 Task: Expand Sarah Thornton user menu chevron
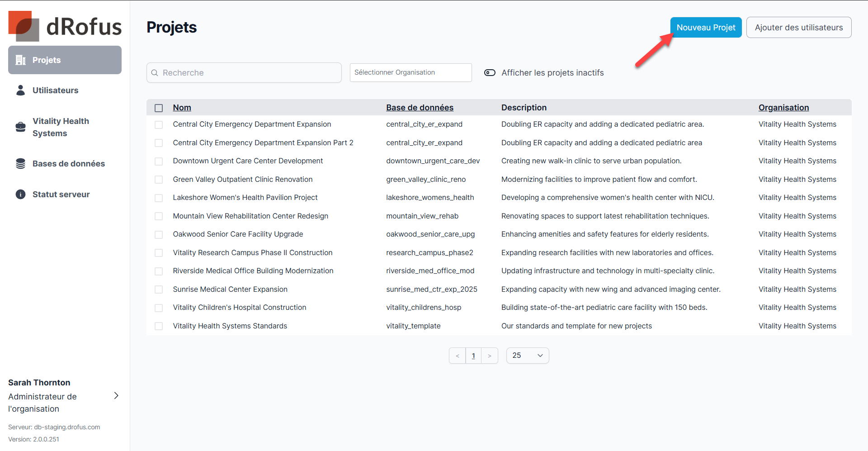point(116,396)
